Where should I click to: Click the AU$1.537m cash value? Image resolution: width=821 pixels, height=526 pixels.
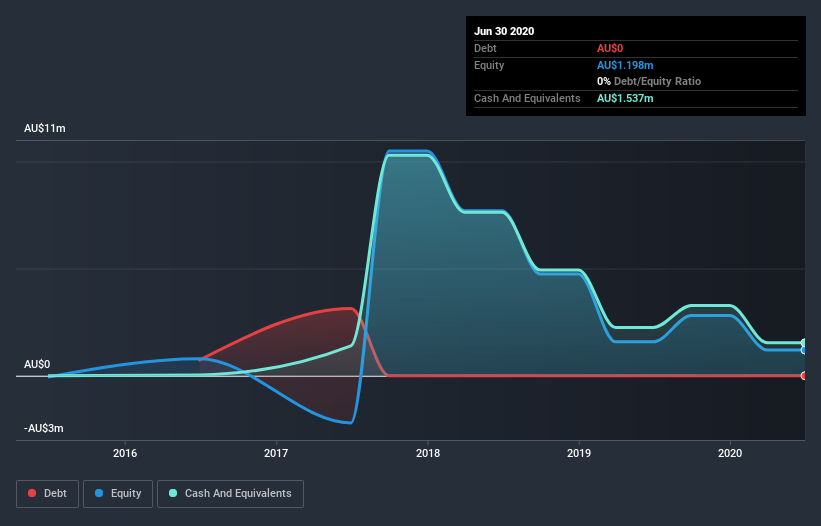point(625,98)
